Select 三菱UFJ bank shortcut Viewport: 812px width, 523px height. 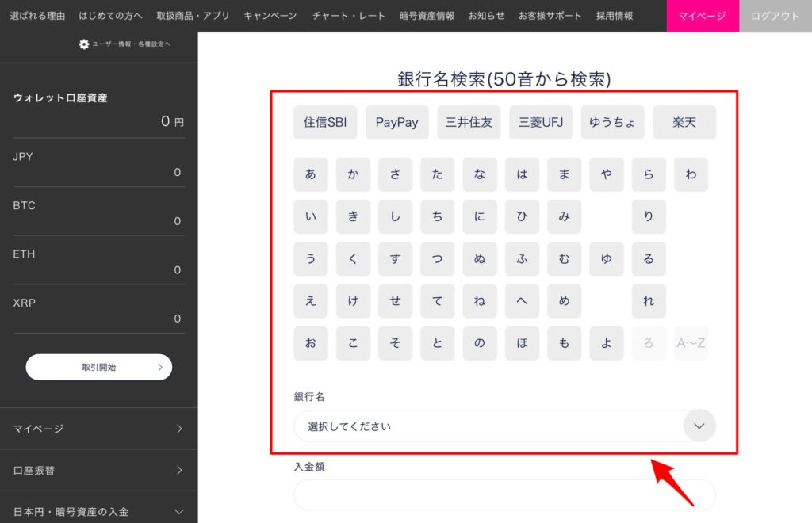(541, 123)
